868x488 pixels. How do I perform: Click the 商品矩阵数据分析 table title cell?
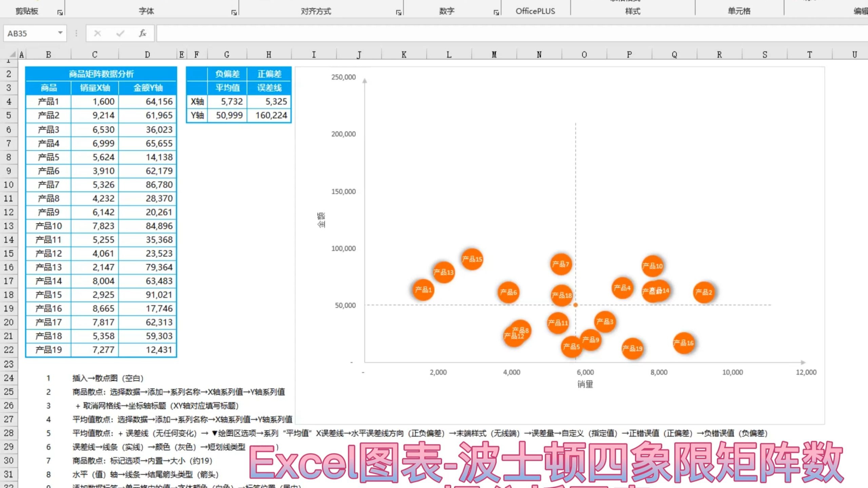(x=101, y=74)
